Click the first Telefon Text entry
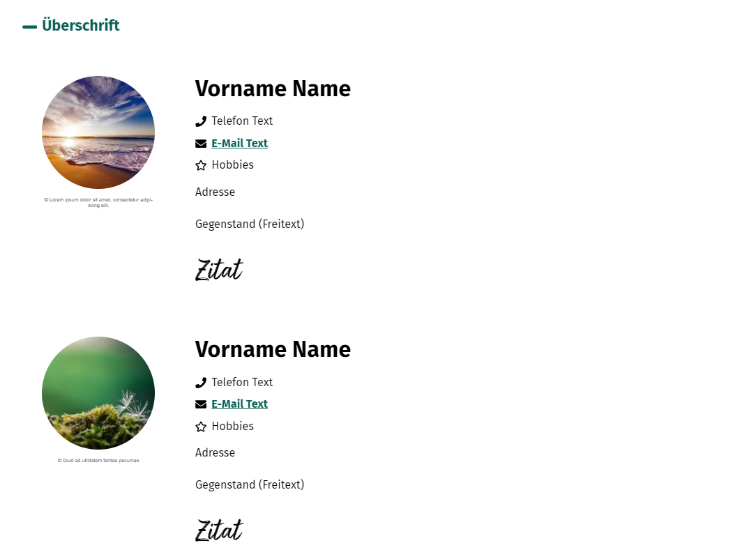 pos(242,121)
